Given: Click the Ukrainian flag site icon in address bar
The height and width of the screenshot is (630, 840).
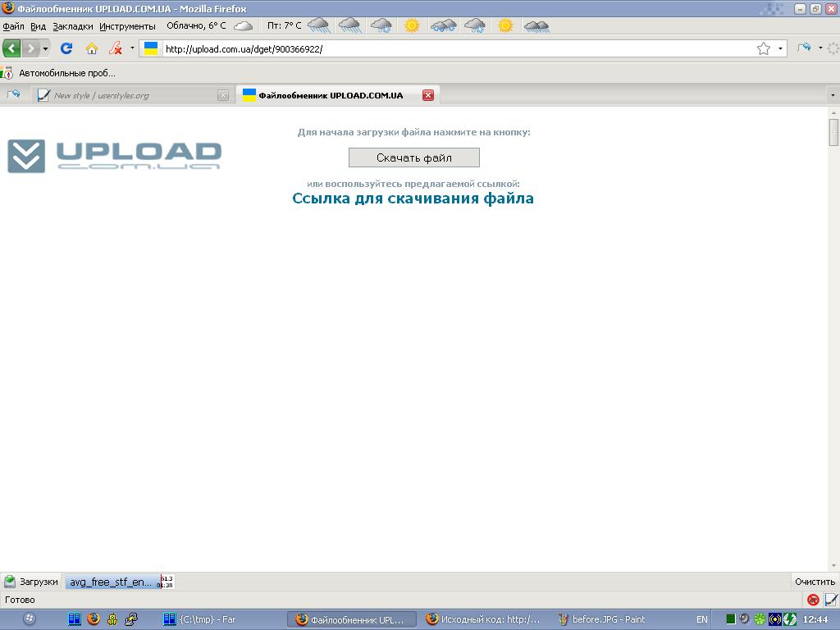Looking at the screenshot, I should (151, 48).
